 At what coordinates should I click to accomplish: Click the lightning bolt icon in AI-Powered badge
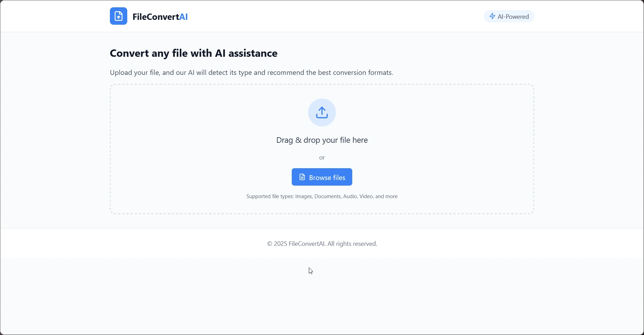click(492, 16)
